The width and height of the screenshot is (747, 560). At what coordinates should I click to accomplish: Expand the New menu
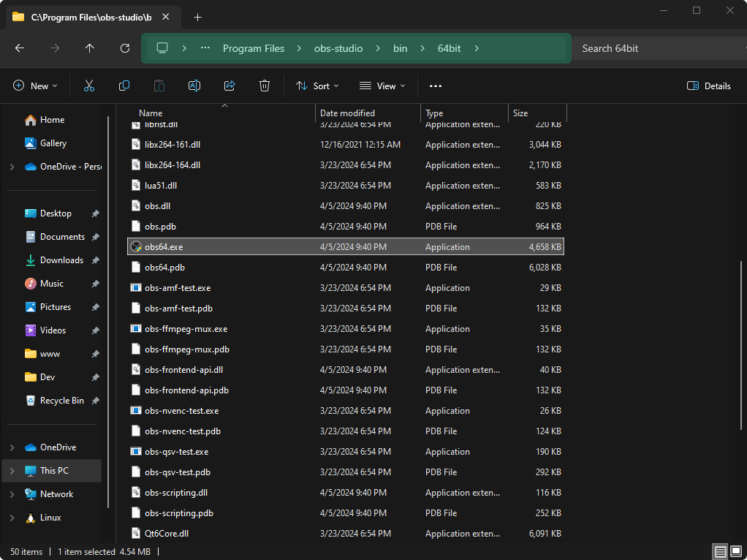pos(34,86)
